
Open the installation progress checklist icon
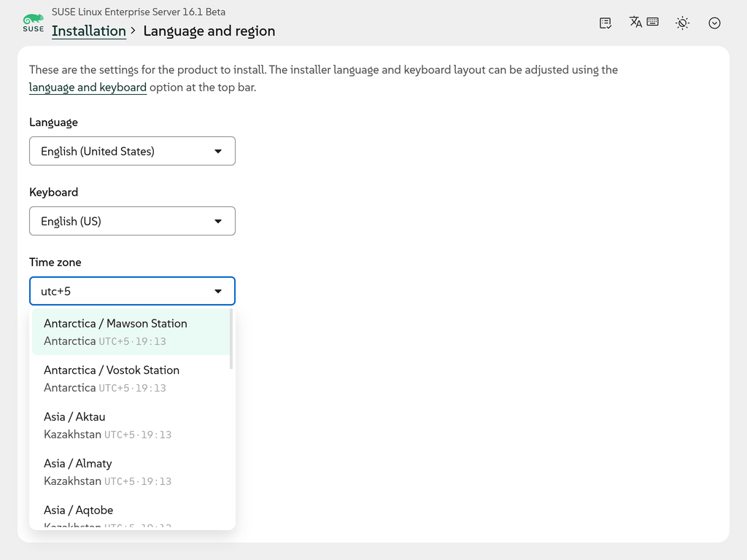605,23
